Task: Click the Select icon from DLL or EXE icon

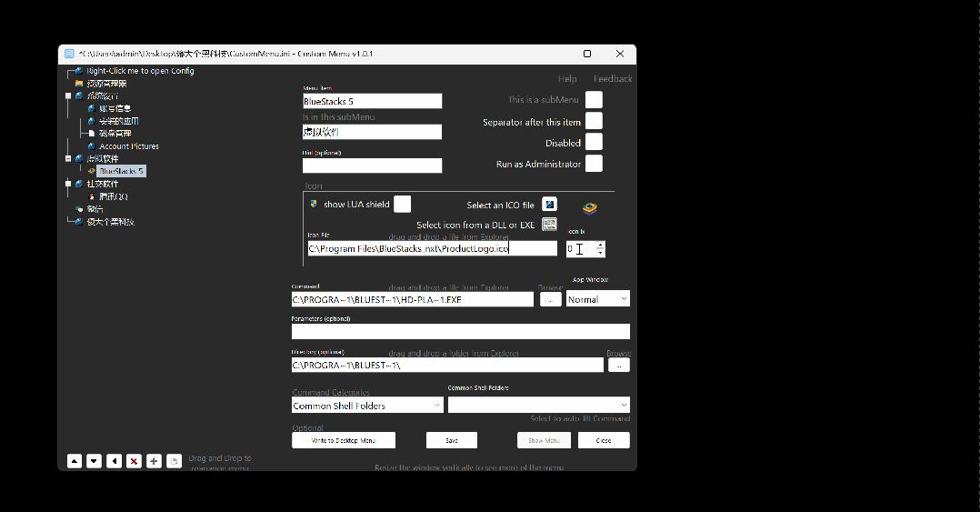Action: 549,225
